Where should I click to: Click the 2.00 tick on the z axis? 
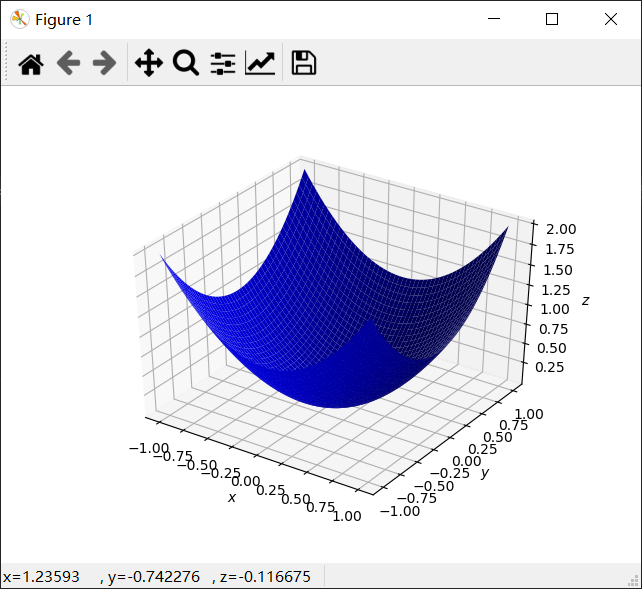[x=561, y=229]
